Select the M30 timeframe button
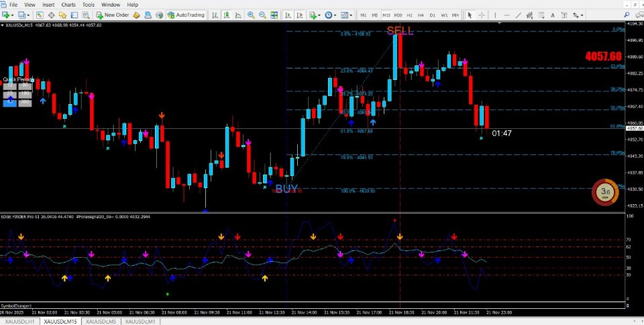Viewport: 644px width, 325px height. click(398, 15)
